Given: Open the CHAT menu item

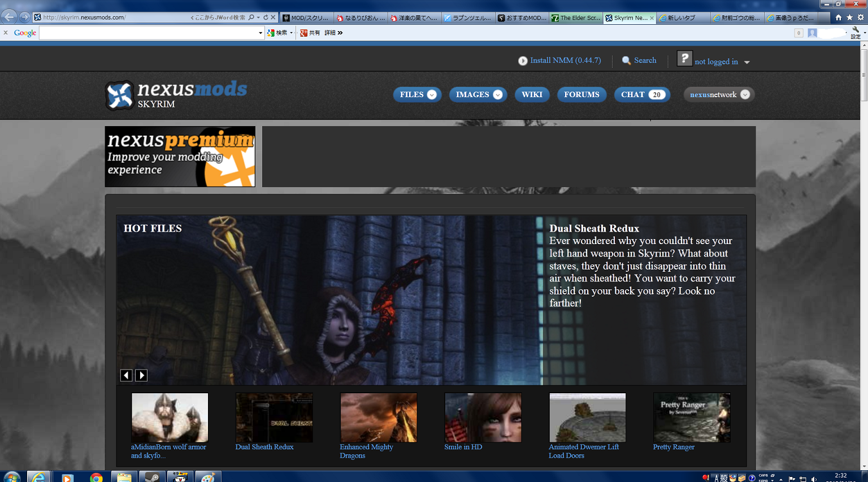Looking at the screenshot, I should [642, 94].
